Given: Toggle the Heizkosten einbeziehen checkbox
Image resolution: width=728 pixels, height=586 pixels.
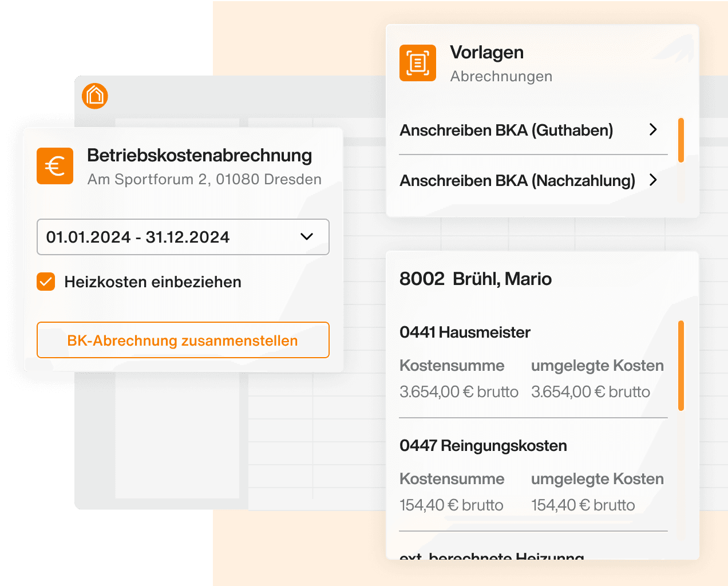Looking at the screenshot, I should 46,282.
